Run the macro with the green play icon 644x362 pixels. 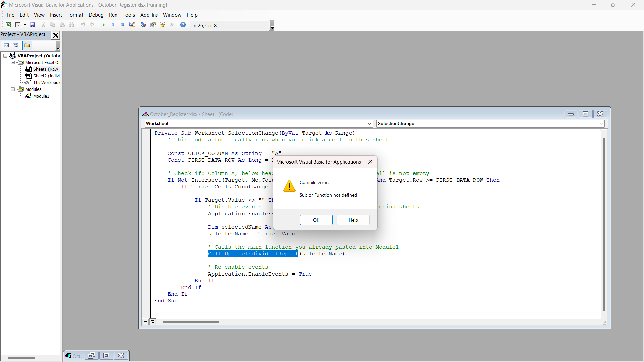coord(104,25)
